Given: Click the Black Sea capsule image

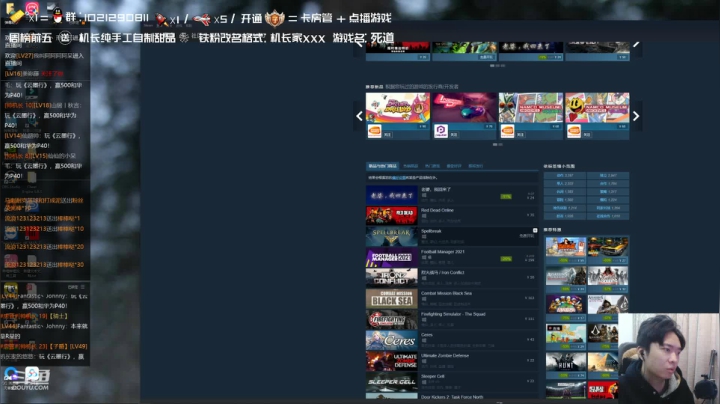Looking at the screenshot, I should point(392,298).
